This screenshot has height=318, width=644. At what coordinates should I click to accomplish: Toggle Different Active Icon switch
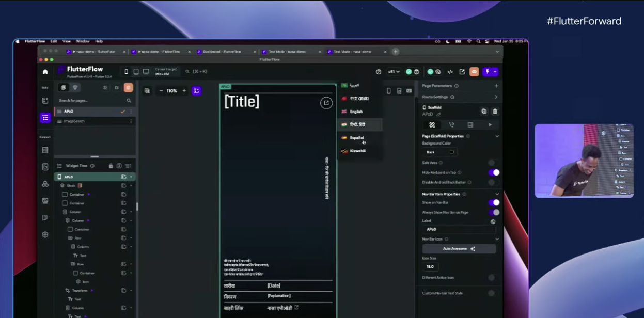click(493, 277)
